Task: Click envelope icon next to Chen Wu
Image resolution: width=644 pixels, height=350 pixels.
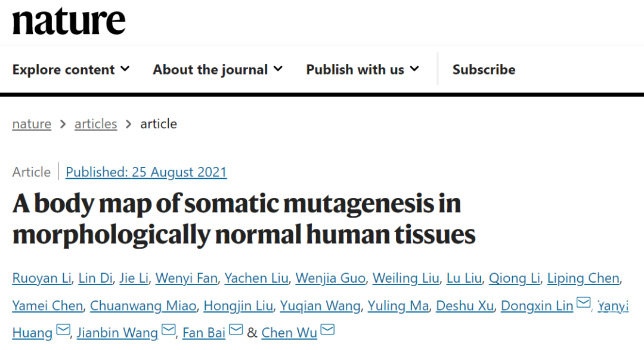Action: point(327,329)
